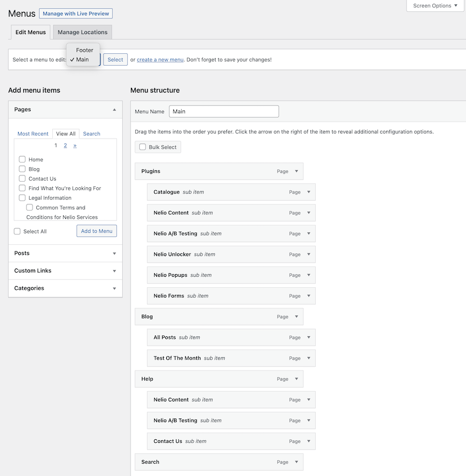
Task: Expand the Blog menu item arrow
Action: (x=297, y=317)
